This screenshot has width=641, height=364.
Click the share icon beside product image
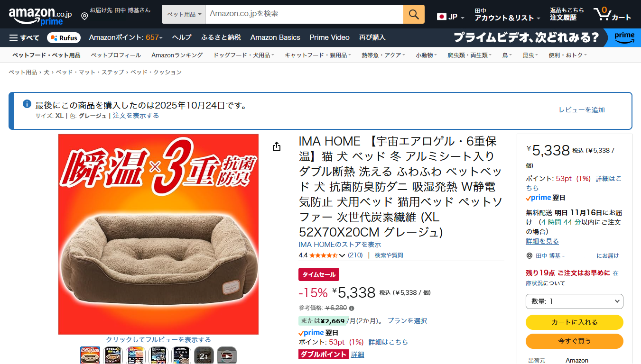coord(277,147)
